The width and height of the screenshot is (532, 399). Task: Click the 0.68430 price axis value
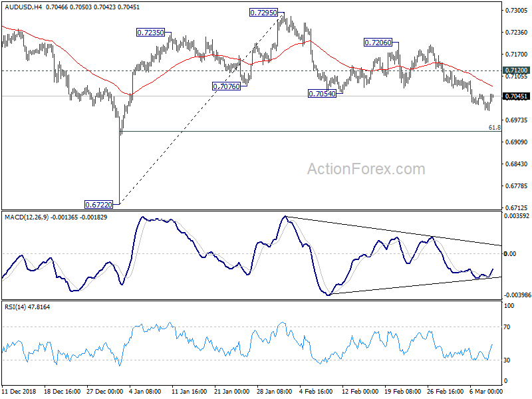coord(517,164)
